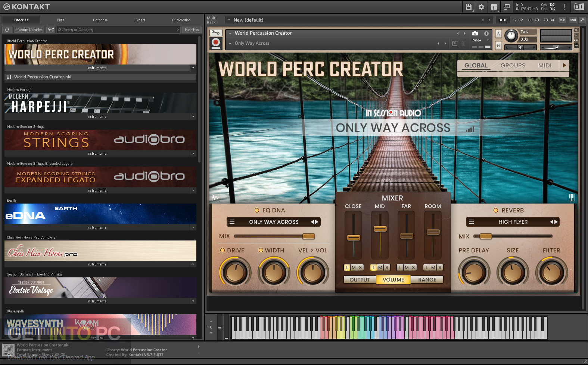Expand Chris Hein Horns Instruments dropdown arrow
Viewport: 588px width, 365px height.
pyautogui.click(x=193, y=264)
